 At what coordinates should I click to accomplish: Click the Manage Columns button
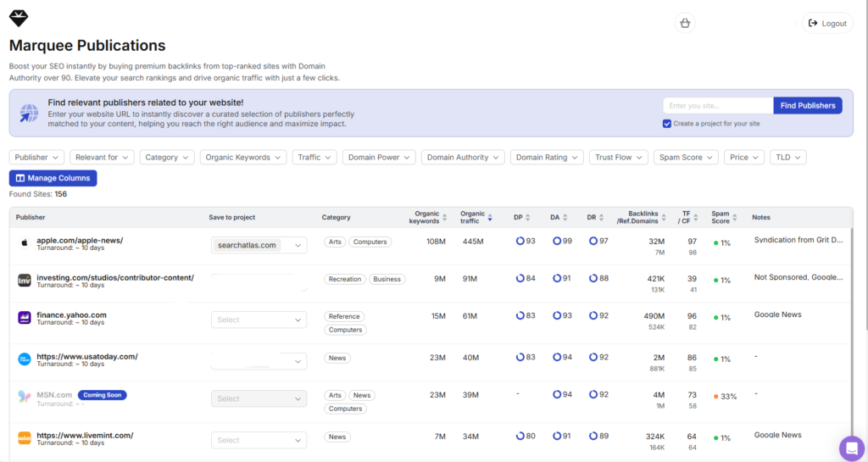[53, 178]
